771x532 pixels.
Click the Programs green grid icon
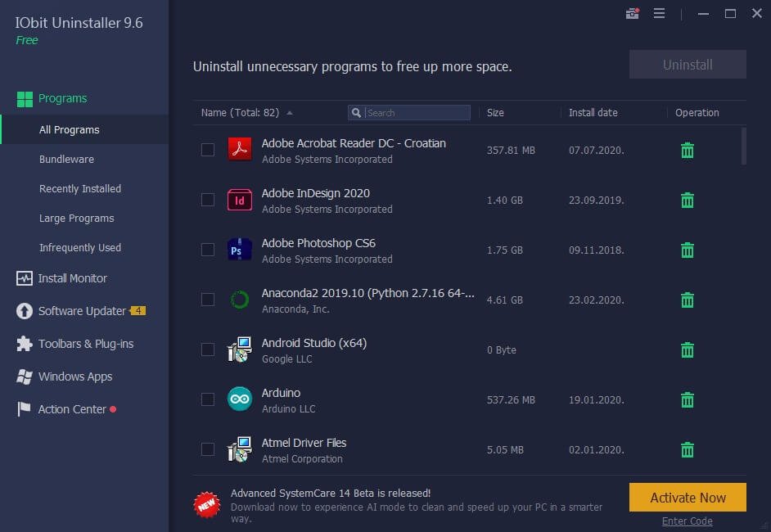coord(25,99)
